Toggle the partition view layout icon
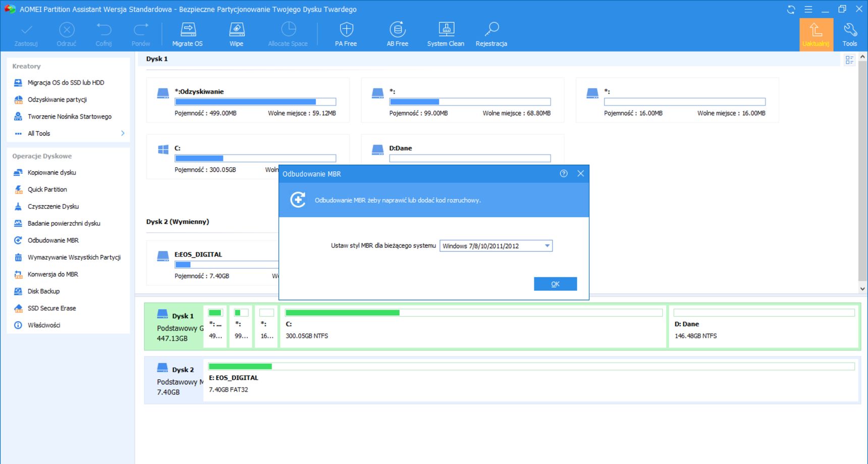 (x=849, y=60)
